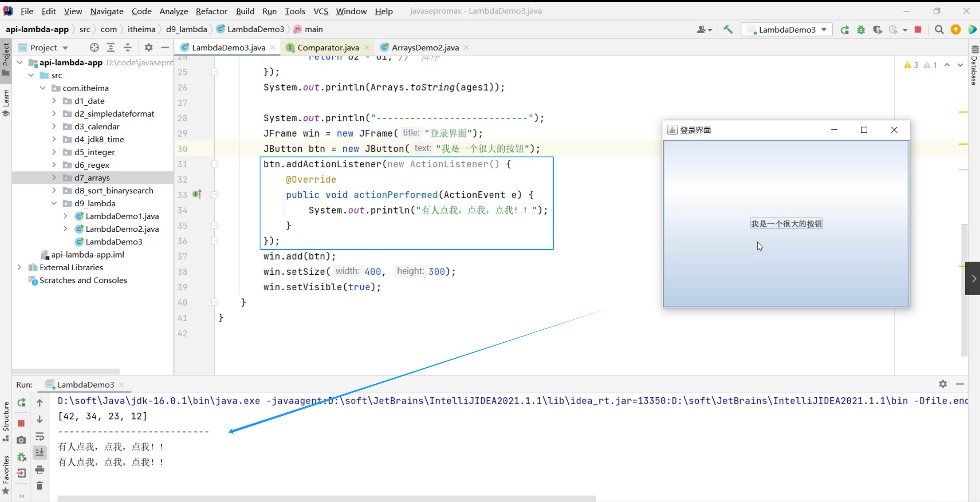This screenshot has width=980, height=502.
Task: Toggle scroll to end of console
Action: (40, 452)
